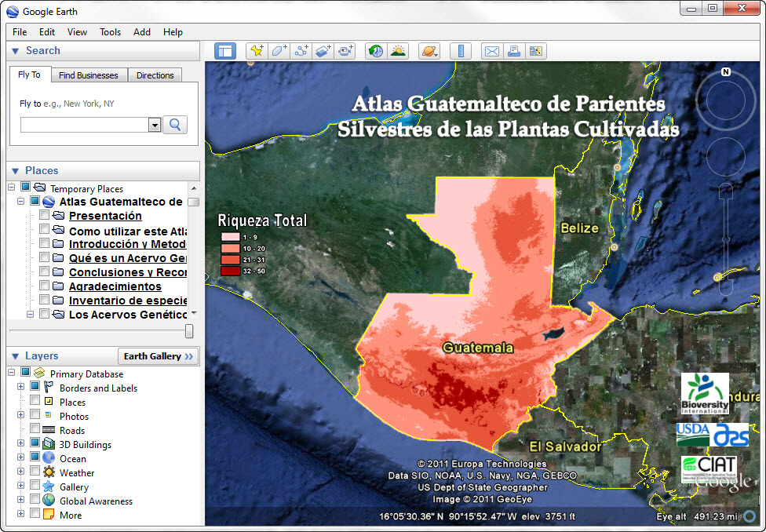Enable the Photos layer checkbox

tap(35, 414)
